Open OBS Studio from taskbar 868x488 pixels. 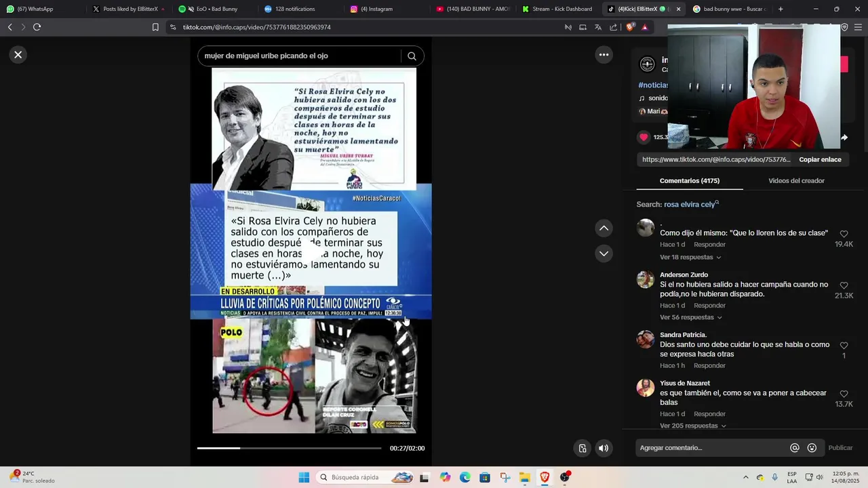coord(565,477)
